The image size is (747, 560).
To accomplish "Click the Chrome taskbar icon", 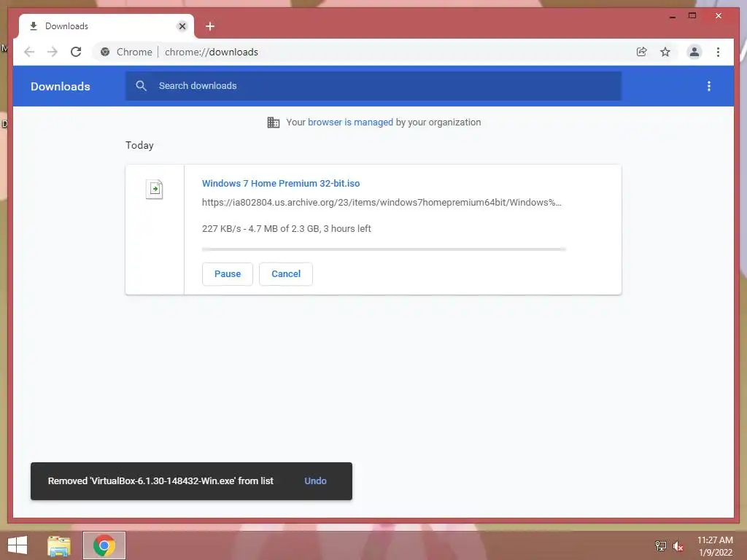I will (104, 545).
